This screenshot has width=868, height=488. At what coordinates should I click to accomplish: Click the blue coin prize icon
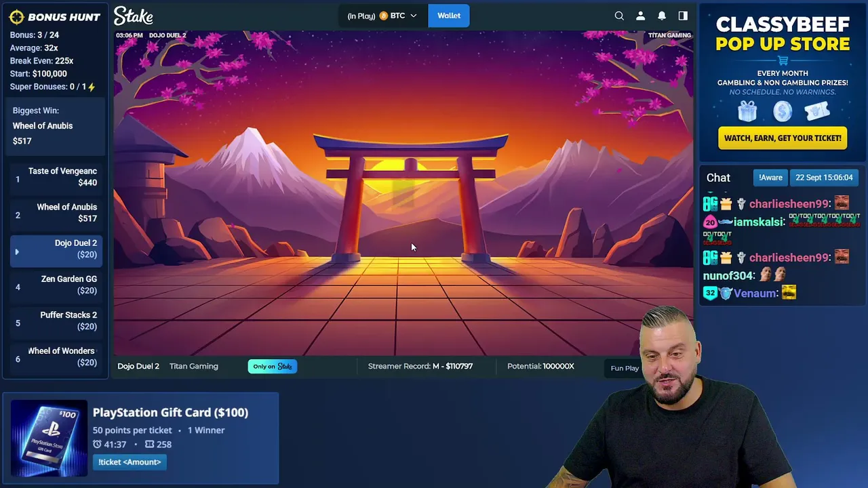[783, 111]
